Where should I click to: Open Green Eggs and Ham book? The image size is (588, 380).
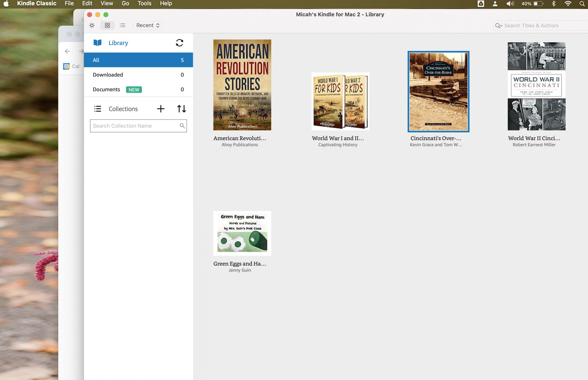242,233
